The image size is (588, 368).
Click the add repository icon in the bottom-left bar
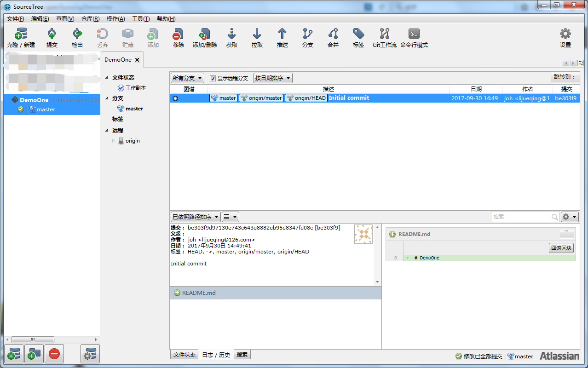(x=14, y=354)
